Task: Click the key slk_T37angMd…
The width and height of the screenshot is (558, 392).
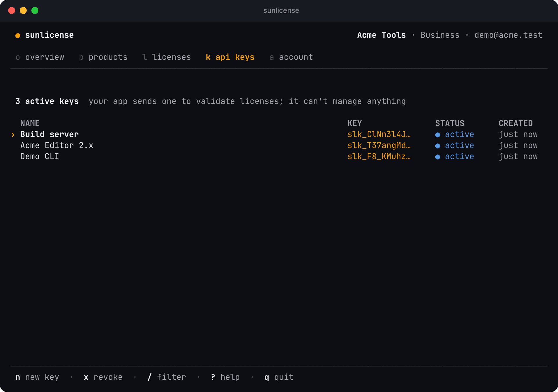Action: click(379, 145)
